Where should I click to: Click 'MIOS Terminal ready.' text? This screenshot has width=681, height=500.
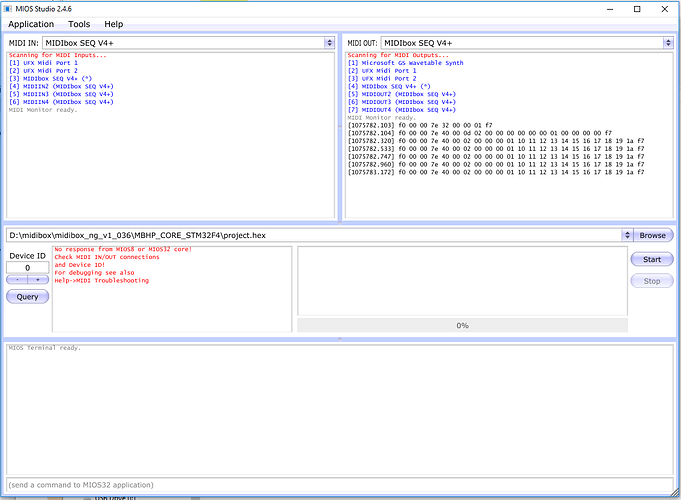[x=45, y=348]
